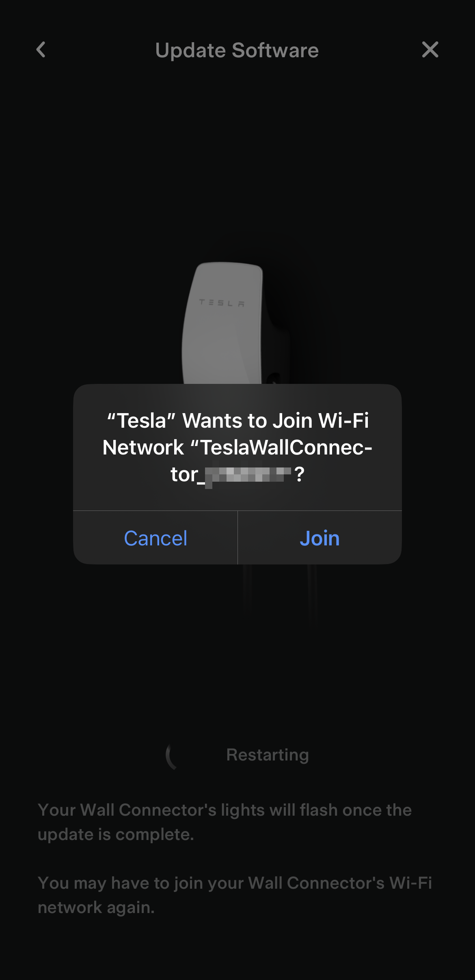The width and height of the screenshot is (475, 980).
Task: Tap the TeslaWallConnec- network name line
Action: click(237, 447)
